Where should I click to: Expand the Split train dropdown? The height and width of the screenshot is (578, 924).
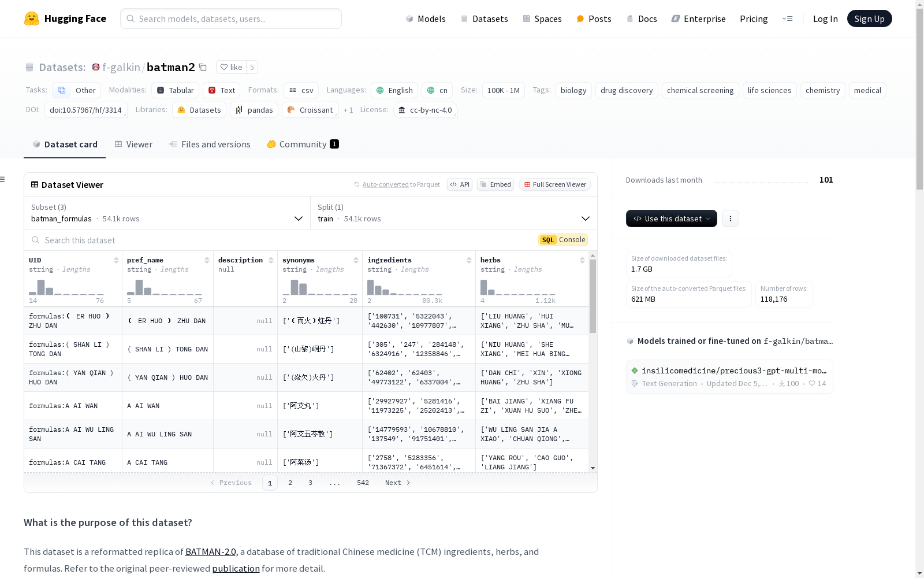(454, 213)
